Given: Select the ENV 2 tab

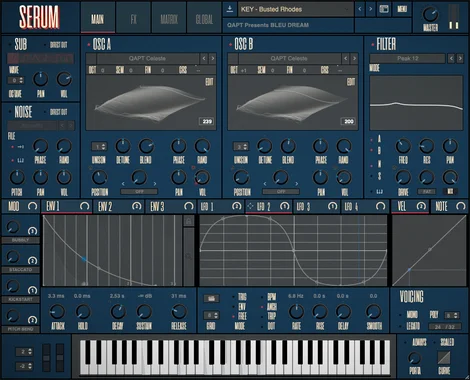Looking at the screenshot, I should pyautogui.click(x=119, y=206).
